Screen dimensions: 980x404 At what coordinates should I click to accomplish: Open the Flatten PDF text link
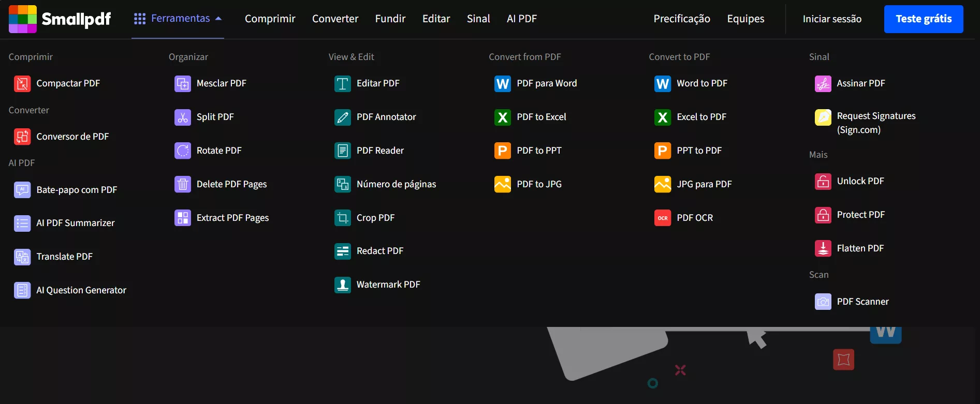click(860, 248)
